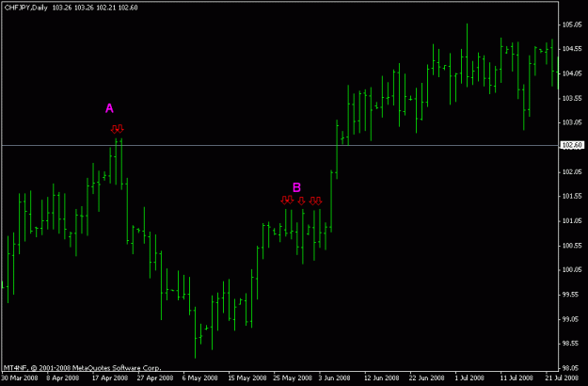Click the 101.55 price axis label
Viewport: 588px width, 386px height.
pyautogui.click(x=572, y=196)
